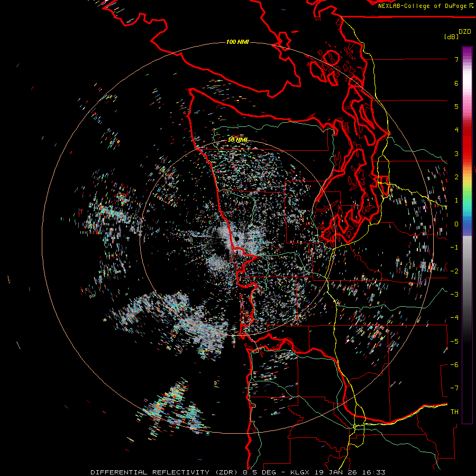
Task: Click the 7 value on the color scale
Action: (x=456, y=59)
